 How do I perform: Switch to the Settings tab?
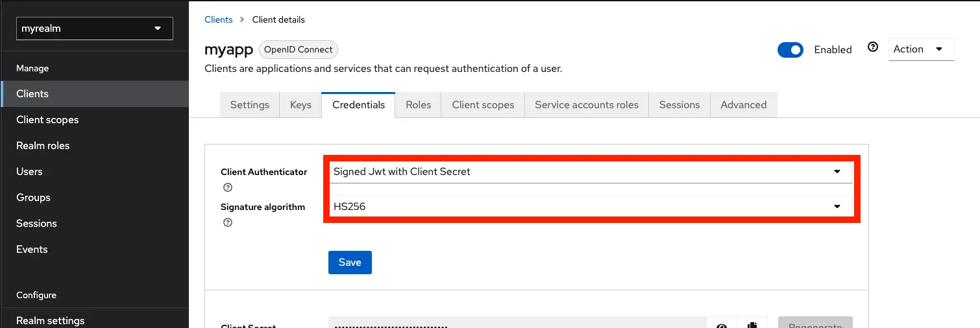coord(250,105)
